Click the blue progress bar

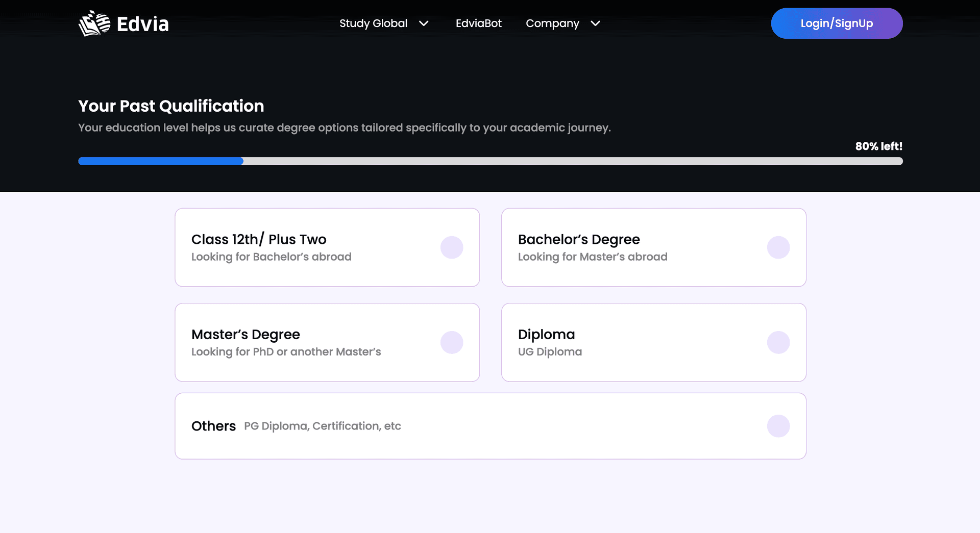pos(161,161)
